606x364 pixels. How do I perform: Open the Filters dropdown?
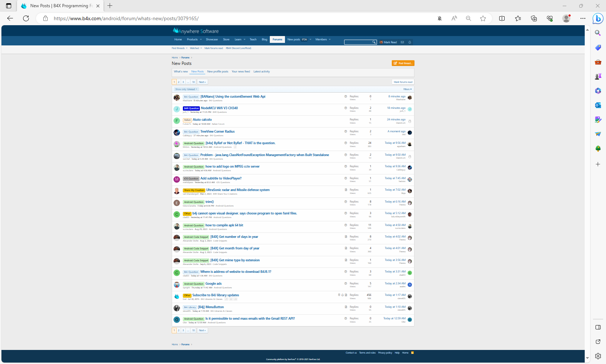point(407,89)
